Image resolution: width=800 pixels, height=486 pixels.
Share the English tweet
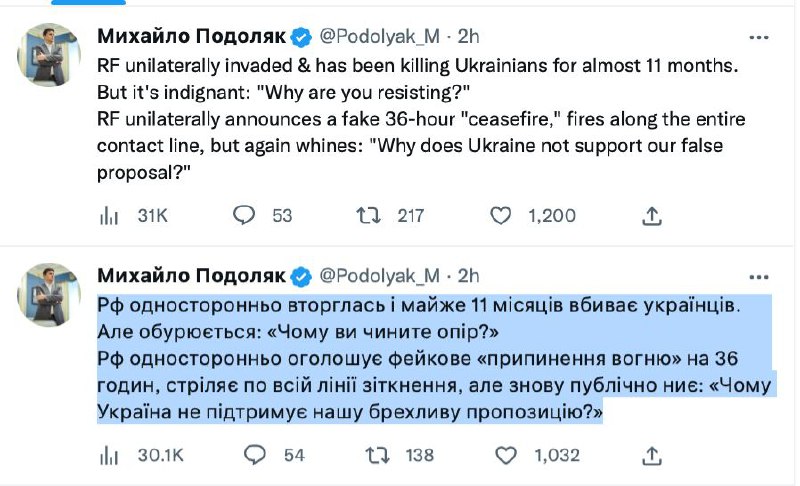(651, 215)
